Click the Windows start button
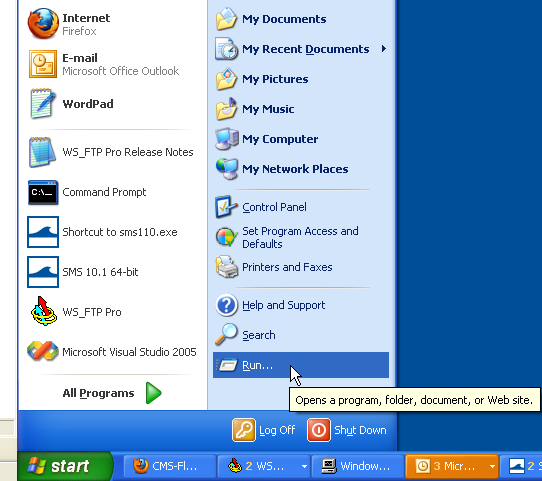The height and width of the screenshot is (481, 542). tap(65, 466)
